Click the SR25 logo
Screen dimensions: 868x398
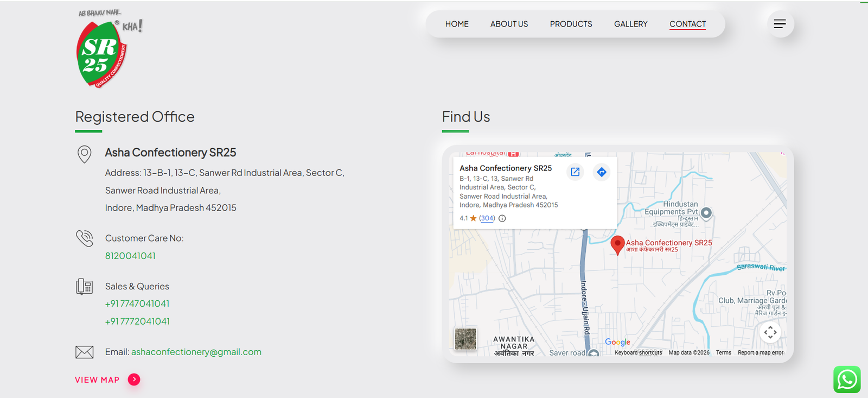pos(109,48)
